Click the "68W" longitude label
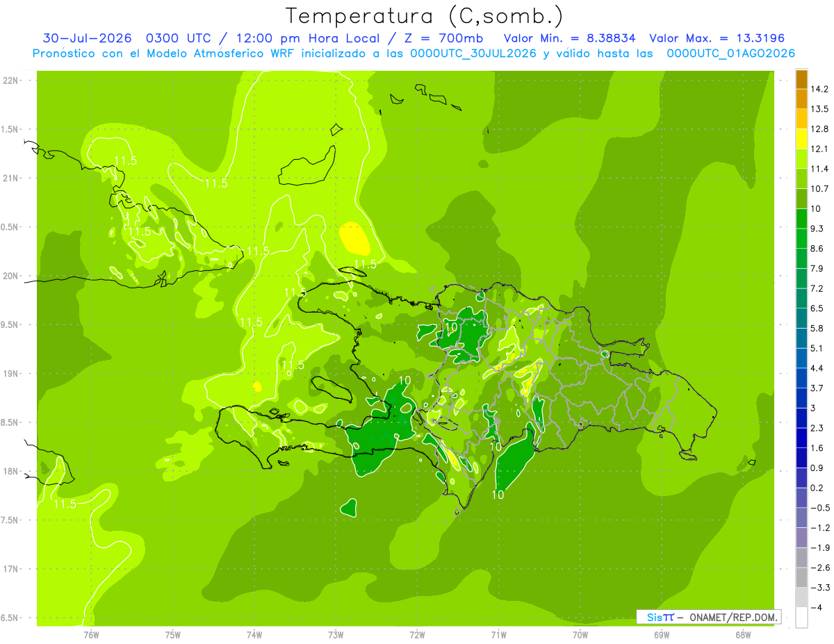834x644 pixels. pyautogui.click(x=743, y=635)
